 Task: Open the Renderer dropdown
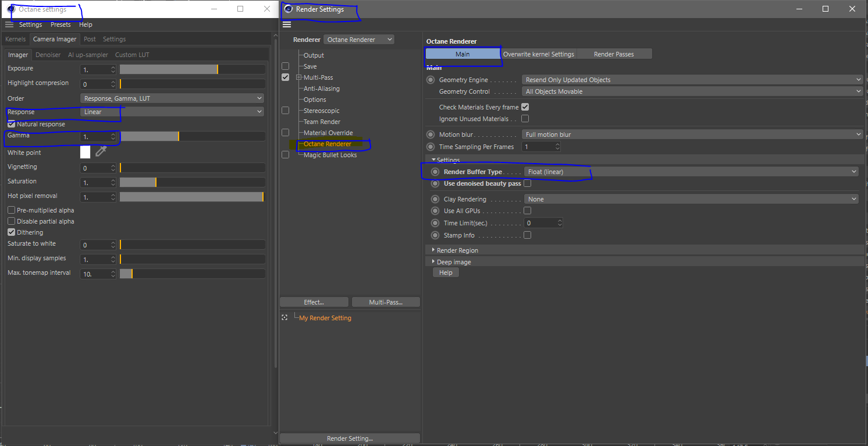point(358,40)
